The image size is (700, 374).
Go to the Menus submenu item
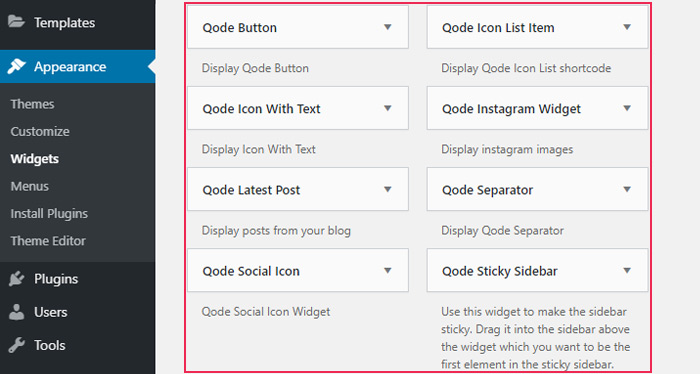pyautogui.click(x=29, y=186)
